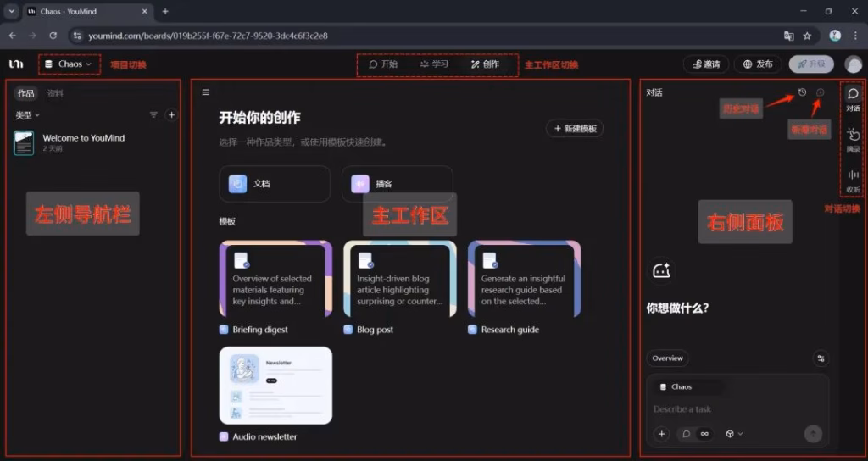Select the 资料 tab in left panel

pyautogui.click(x=55, y=93)
